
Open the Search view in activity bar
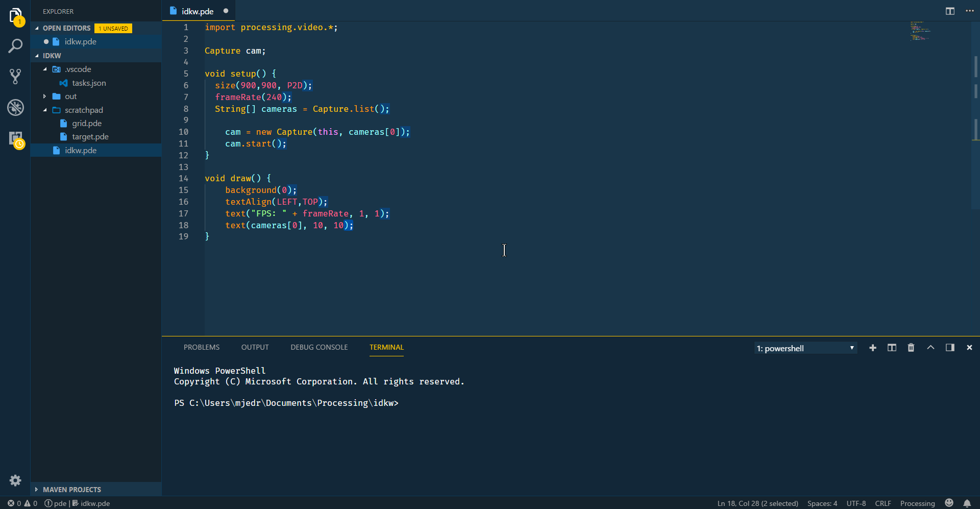[15, 46]
